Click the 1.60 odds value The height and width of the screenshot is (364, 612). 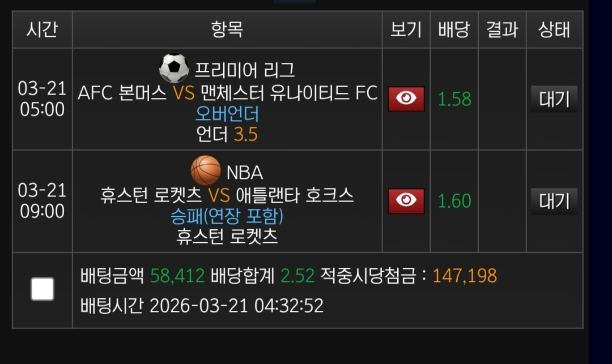(454, 201)
